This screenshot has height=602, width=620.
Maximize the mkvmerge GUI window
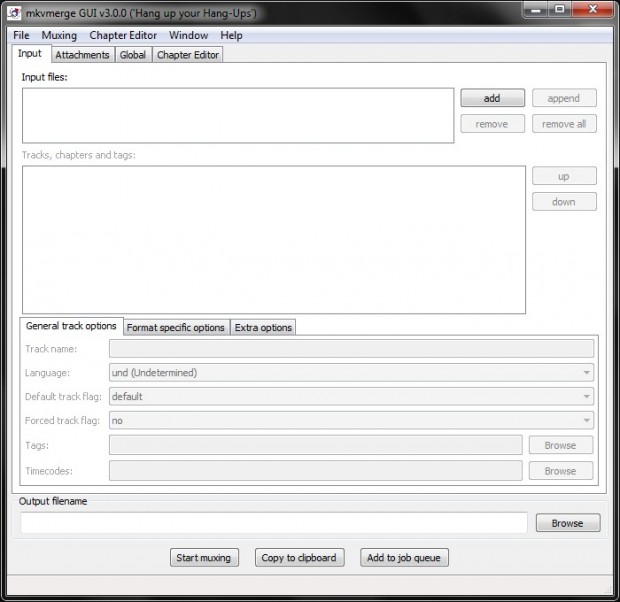pos(560,9)
